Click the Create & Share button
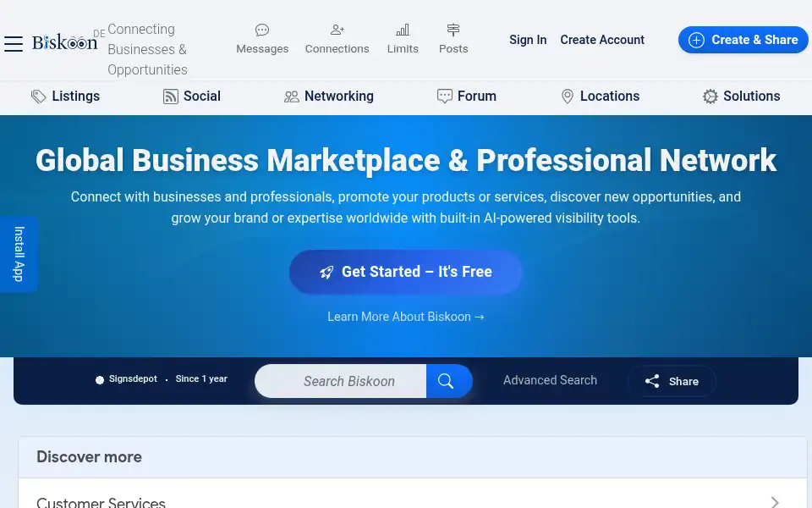The width and height of the screenshot is (812, 508). [743, 40]
